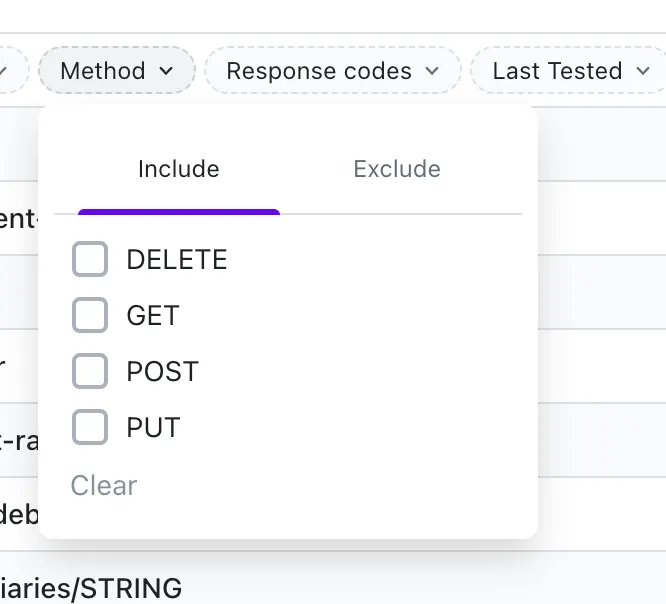
Task: Check the POST method box
Action: coord(90,372)
